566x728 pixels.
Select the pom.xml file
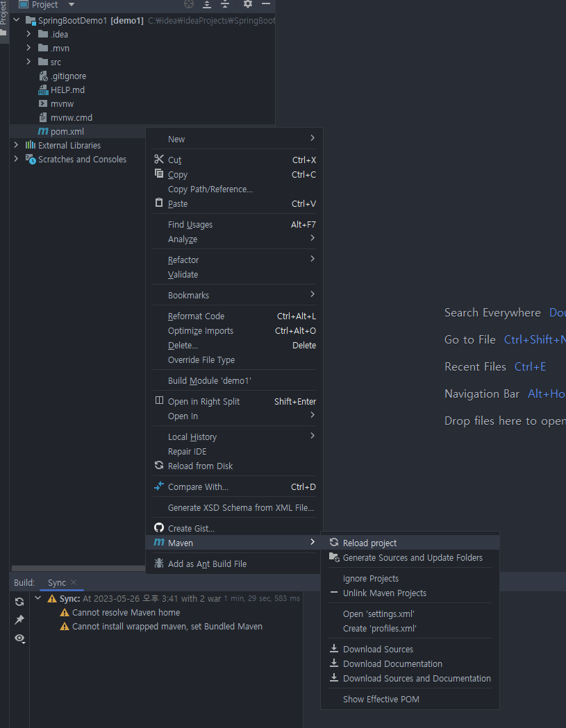(61, 132)
